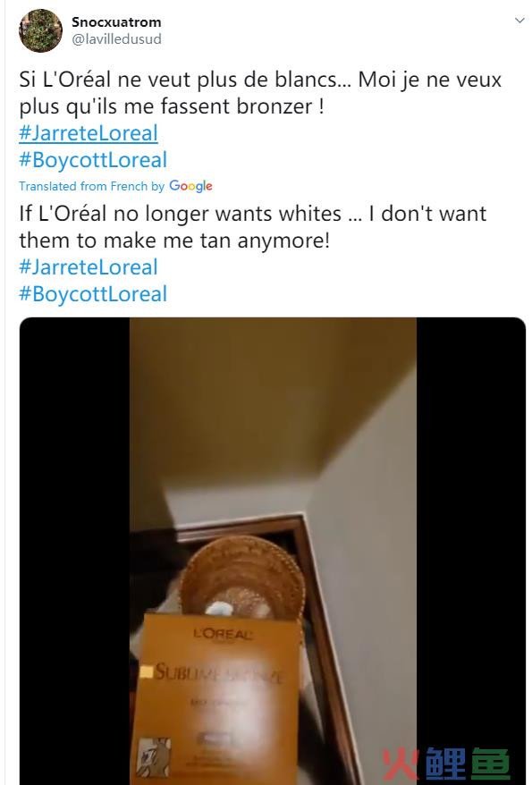Image resolution: width=532 pixels, height=785 pixels.
Task: Click the yellow square beside Sublime Bronze
Action: (146, 671)
